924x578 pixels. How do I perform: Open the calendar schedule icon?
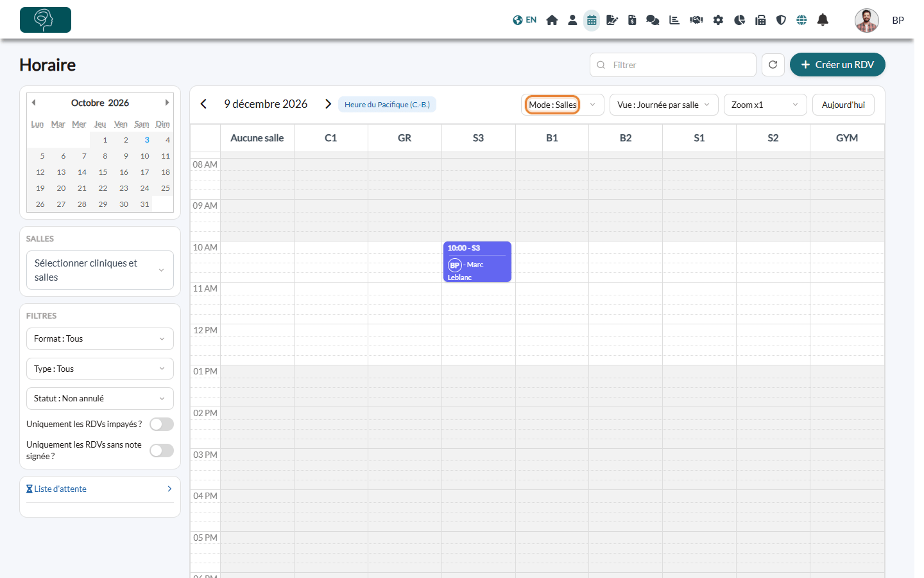tap(592, 21)
